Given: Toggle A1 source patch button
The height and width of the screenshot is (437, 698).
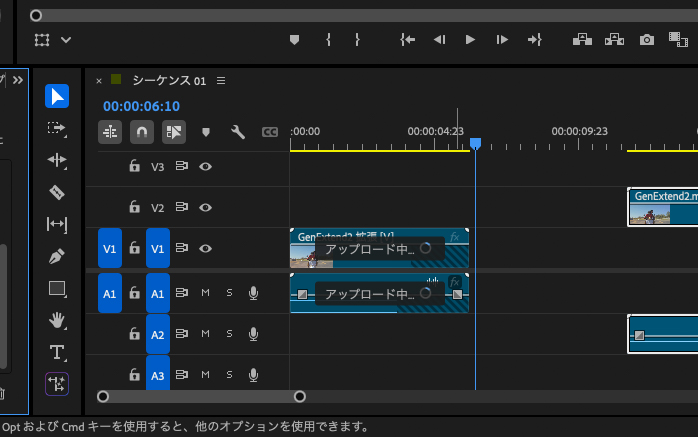Looking at the screenshot, I should pos(110,293).
